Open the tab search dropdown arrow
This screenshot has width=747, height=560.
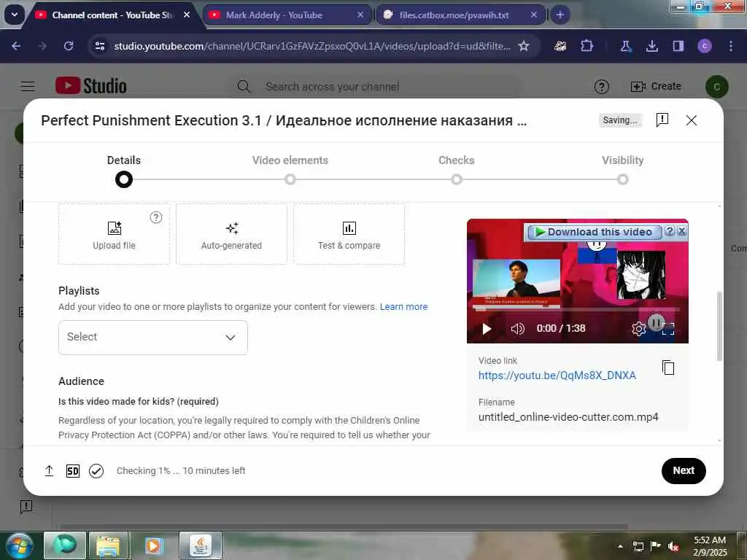pos(15,15)
